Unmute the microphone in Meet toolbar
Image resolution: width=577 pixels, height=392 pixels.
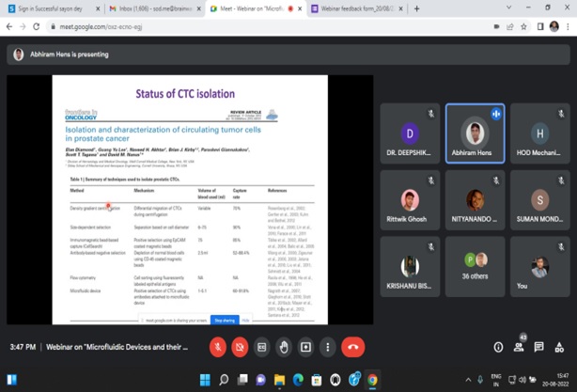coord(218,346)
